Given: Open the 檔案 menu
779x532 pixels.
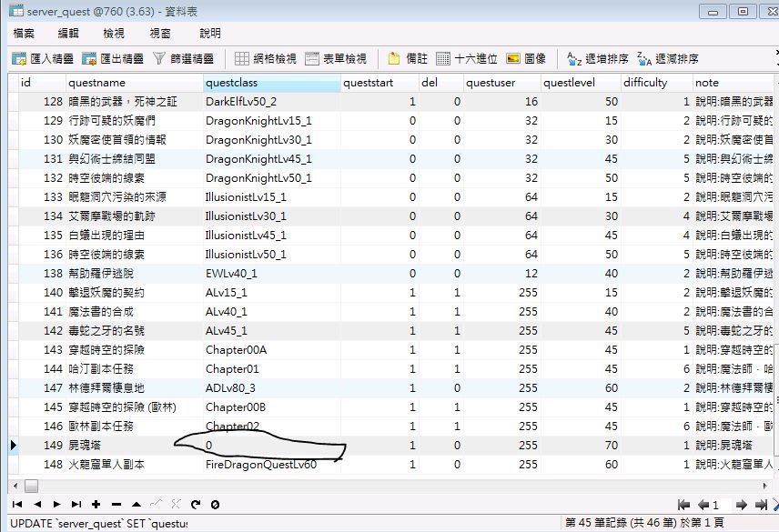Looking at the screenshot, I should click(x=24, y=34).
